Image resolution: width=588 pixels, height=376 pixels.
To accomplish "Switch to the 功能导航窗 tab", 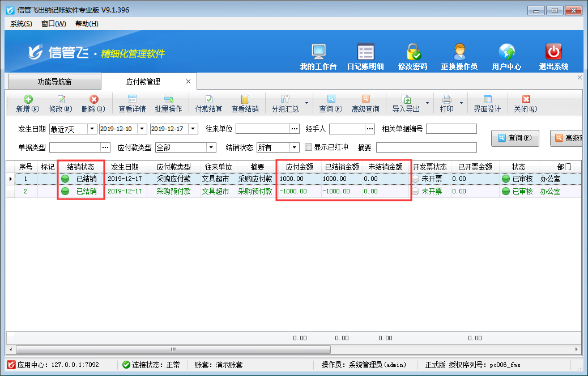I will coord(54,82).
